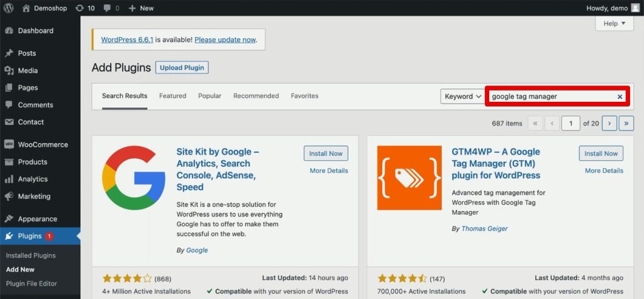Image resolution: width=644 pixels, height=299 pixels.
Task: Open Installed Plugins submenu item
Action: coord(31,256)
